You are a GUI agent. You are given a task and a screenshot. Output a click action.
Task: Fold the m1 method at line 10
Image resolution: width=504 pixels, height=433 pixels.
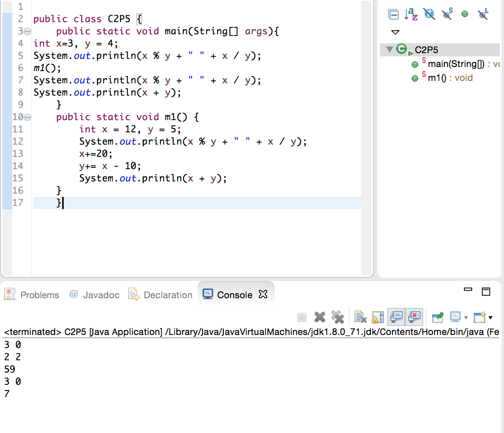click(x=27, y=117)
